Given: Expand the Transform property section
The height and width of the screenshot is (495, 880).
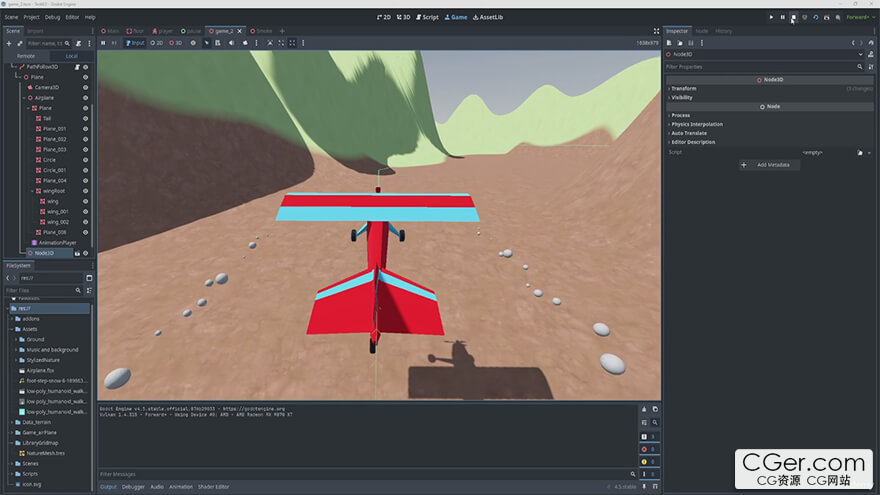Looking at the screenshot, I should coord(684,88).
